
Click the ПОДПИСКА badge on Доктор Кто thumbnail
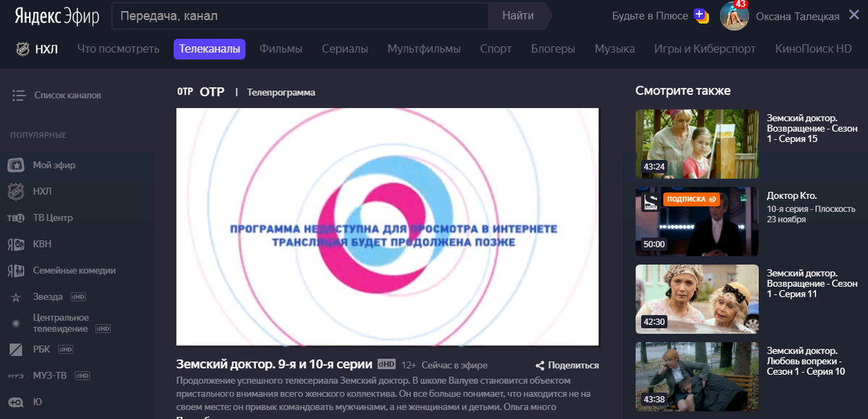tap(690, 199)
